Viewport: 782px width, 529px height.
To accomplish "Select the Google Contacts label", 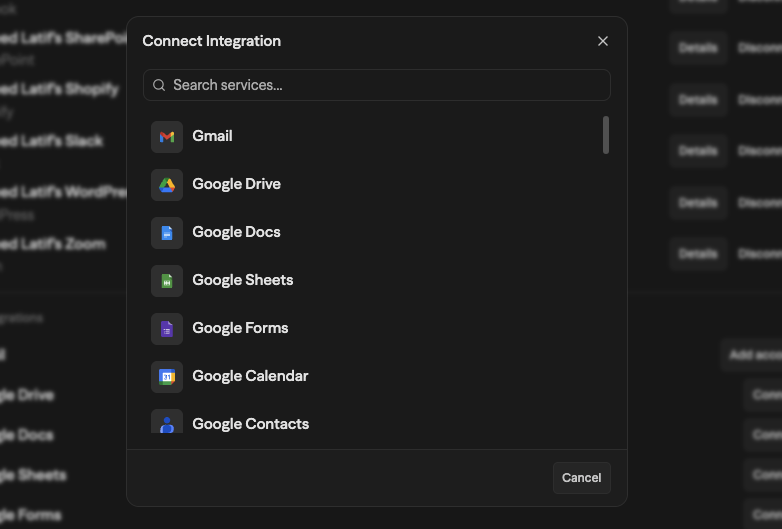I will pyautogui.click(x=251, y=424).
